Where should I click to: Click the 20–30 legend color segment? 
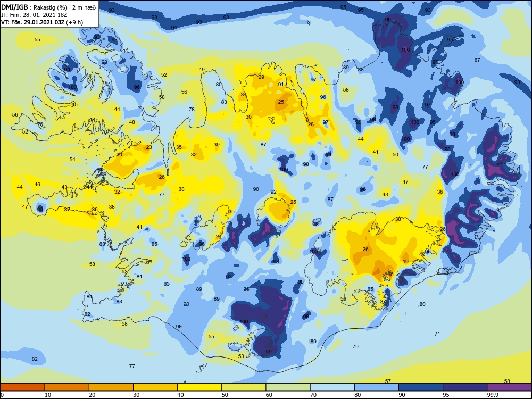pyautogui.click(x=111, y=387)
